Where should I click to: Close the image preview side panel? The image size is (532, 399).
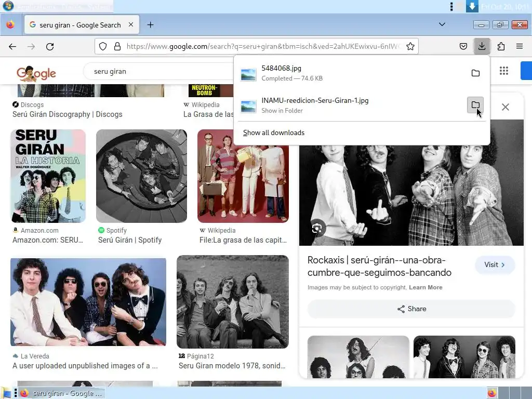tap(505, 107)
